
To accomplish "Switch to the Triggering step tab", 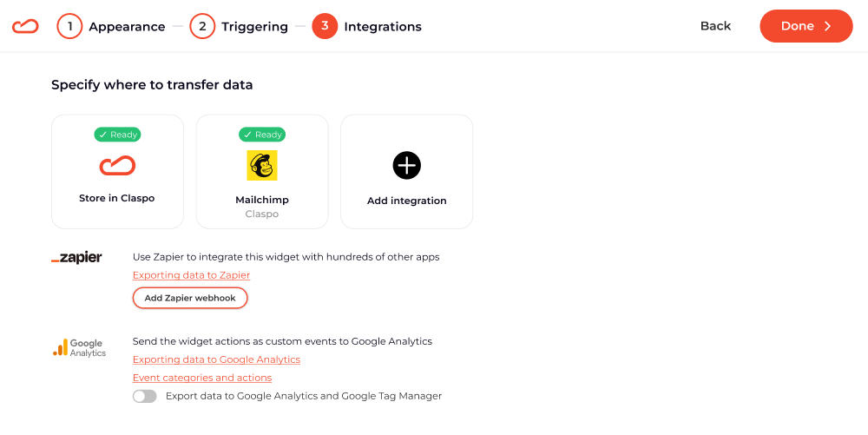I will (x=254, y=27).
